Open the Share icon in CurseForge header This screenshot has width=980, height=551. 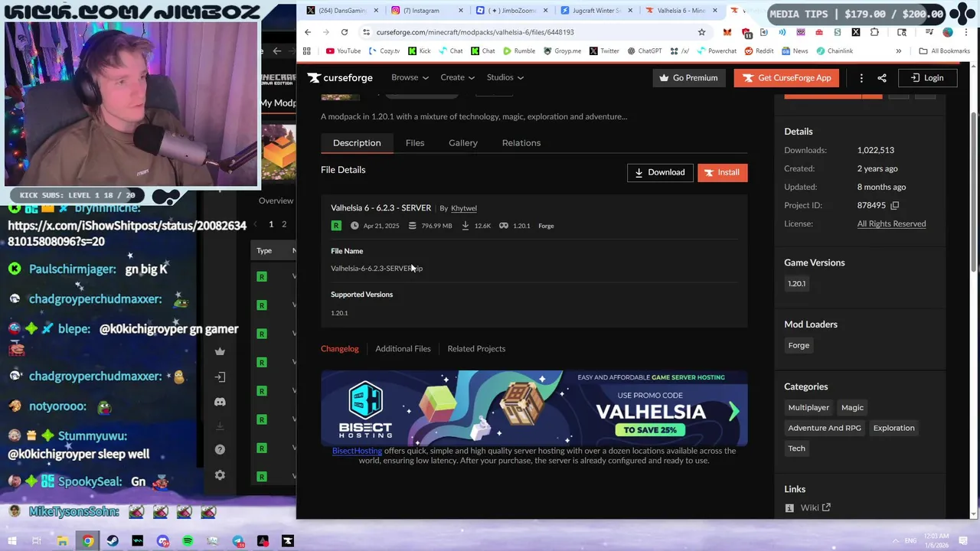[882, 77]
